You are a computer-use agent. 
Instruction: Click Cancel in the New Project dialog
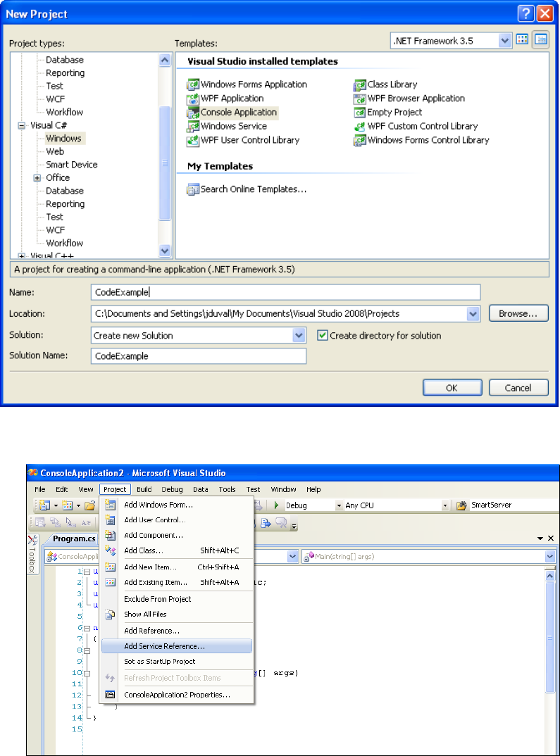(518, 388)
